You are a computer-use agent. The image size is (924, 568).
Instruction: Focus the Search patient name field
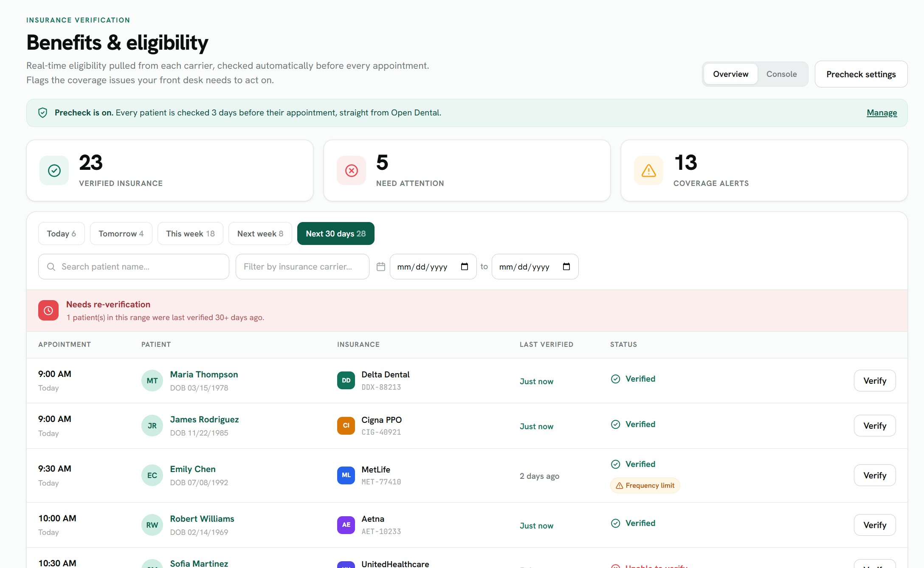[x=134, y=267]
